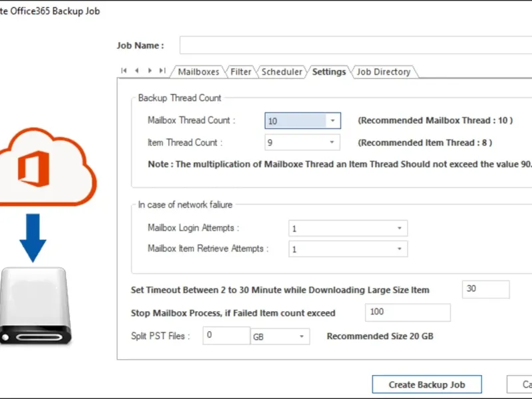Click 'Recommended Item Thread : 8' text
This screenshot has width=532, height=399.
pos(425,142)
